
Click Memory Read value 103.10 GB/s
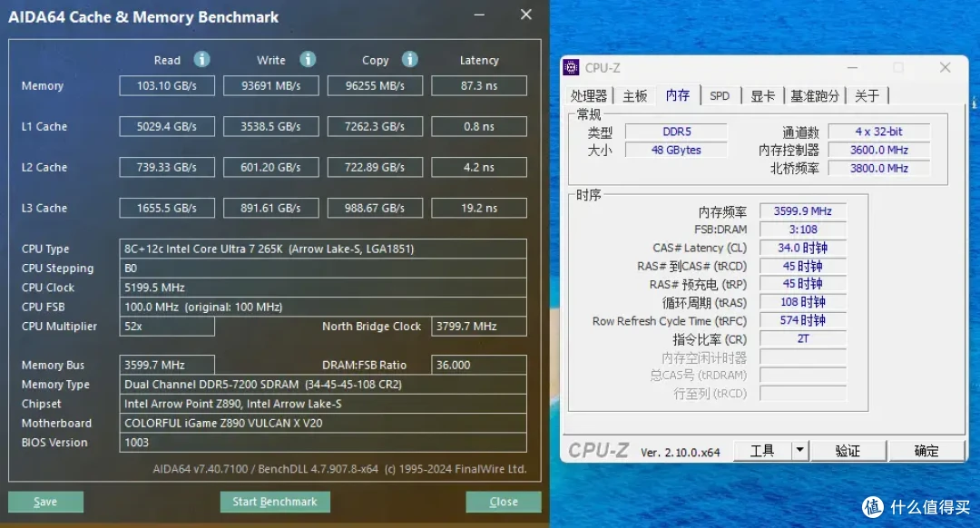(x=167, y=85)
